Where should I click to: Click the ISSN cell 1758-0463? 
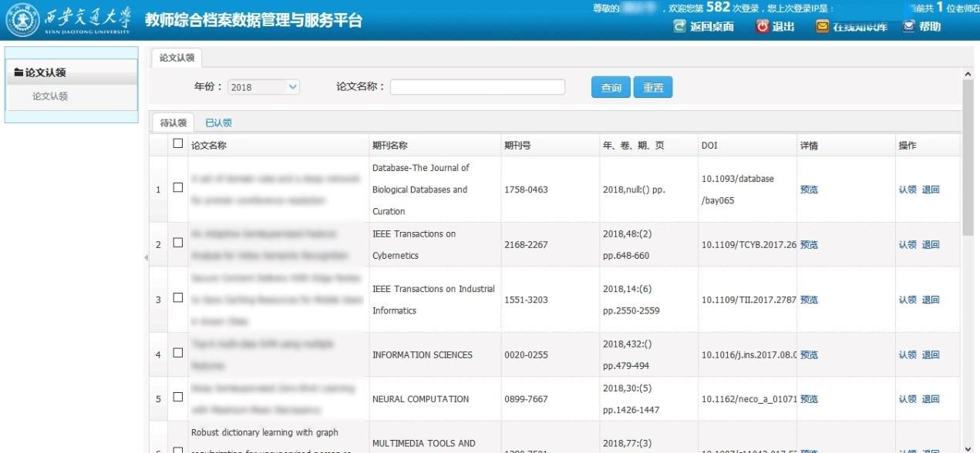tap(526, 190)
